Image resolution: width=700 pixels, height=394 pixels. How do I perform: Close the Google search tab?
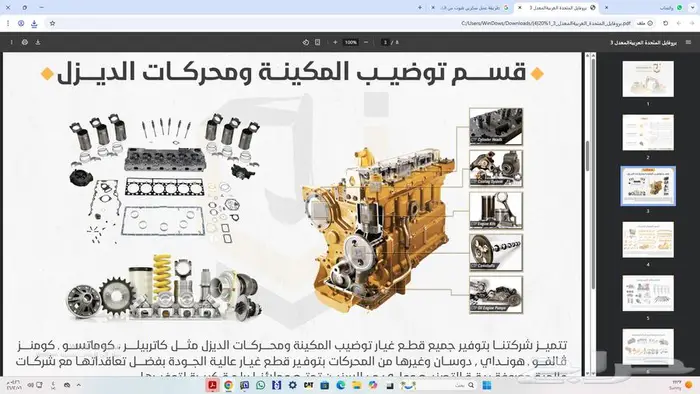(x=433, y=8)
